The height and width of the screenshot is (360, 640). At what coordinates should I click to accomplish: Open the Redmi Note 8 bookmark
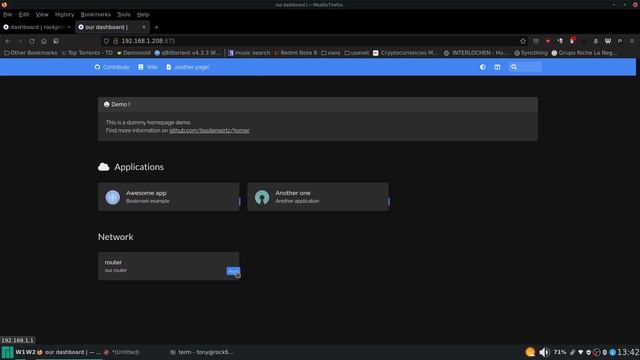[x=296, y=53]
